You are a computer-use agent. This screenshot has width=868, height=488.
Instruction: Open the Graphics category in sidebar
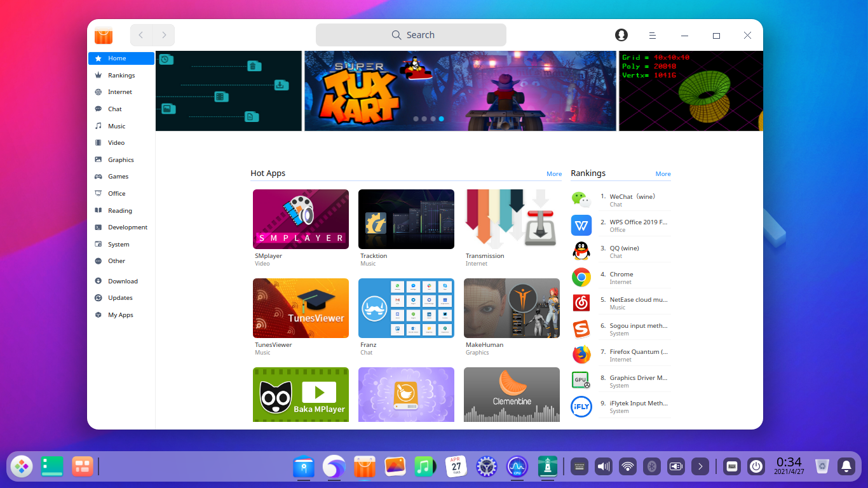pos(121,159)
